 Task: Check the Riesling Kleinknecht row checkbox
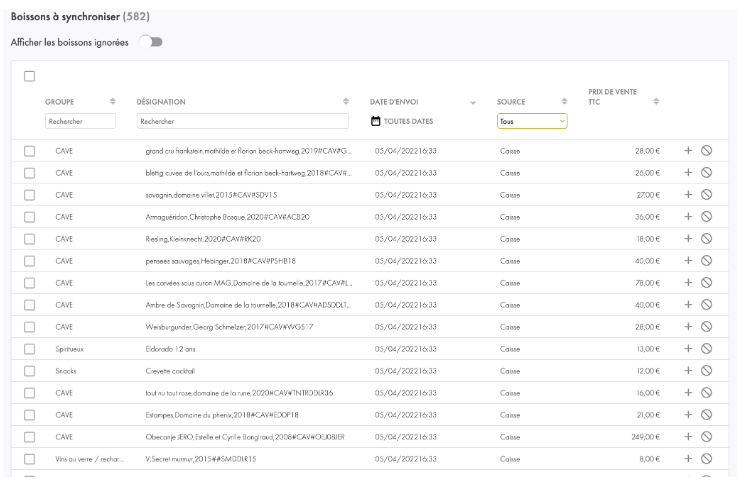point(30,239)
